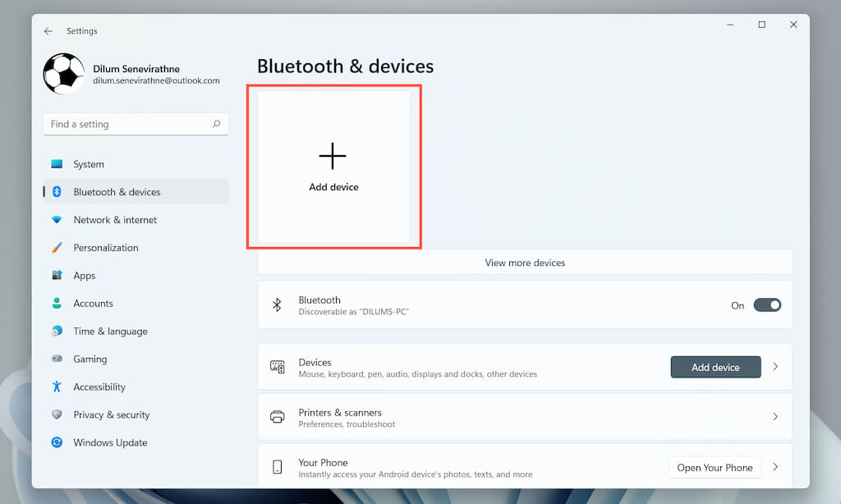Open Privacy & security settings

pos(136,415)
